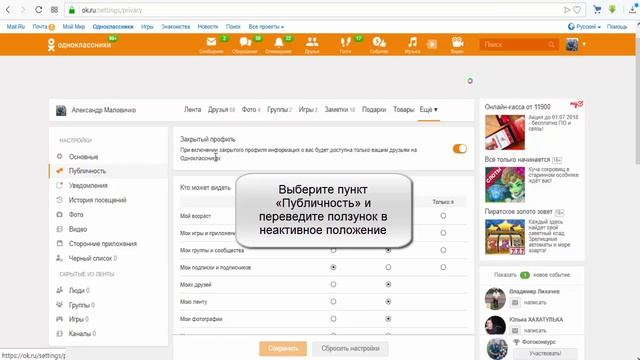This screenshot has width=640, height=360.
Task: Click the bookmark heart icon in address bar
Action: 577,10
